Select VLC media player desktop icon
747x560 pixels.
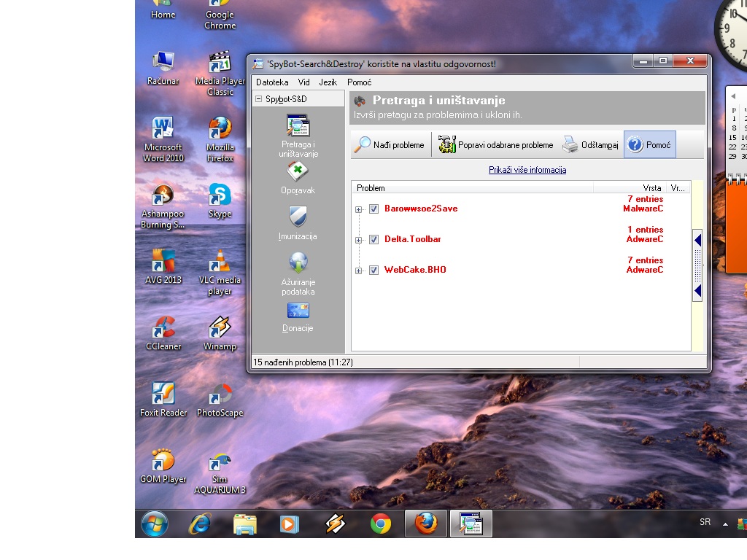coord(220,273)
